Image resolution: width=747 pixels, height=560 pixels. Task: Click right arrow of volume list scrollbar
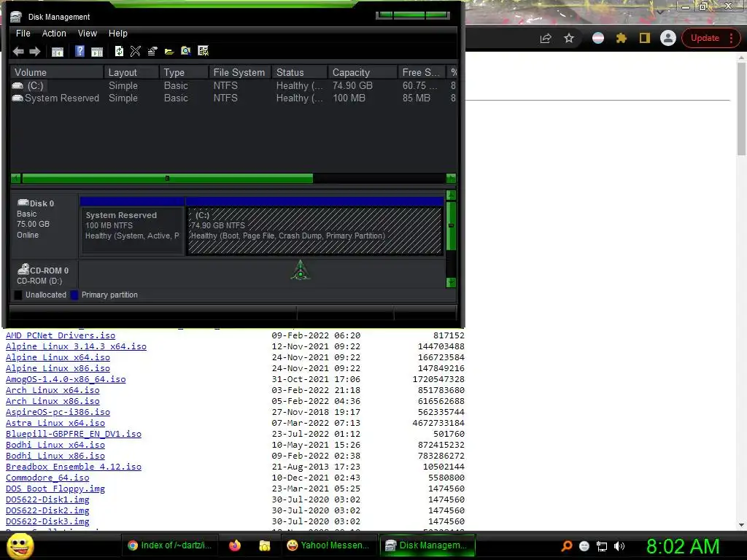451,179
